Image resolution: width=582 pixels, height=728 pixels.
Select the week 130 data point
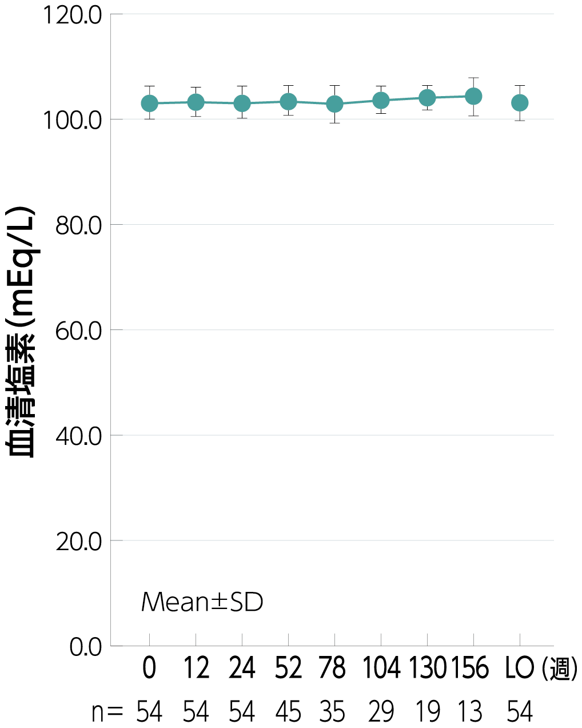pos(427,98)
